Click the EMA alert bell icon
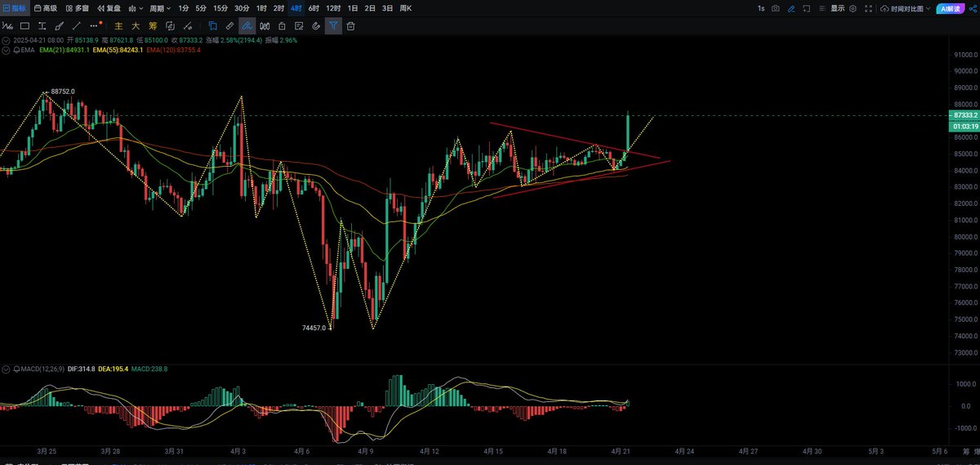Image resolution: width=980 pixels, height=465 pixels. 16,50
